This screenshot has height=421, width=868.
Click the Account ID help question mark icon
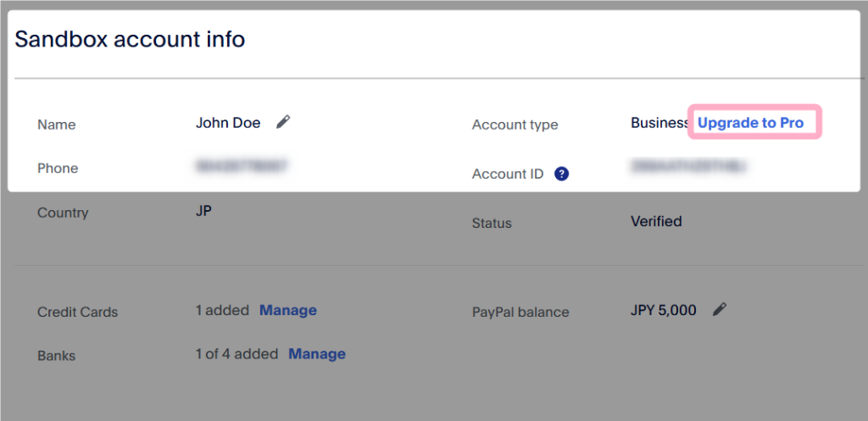pyautogui.click(x=561, y=174)
